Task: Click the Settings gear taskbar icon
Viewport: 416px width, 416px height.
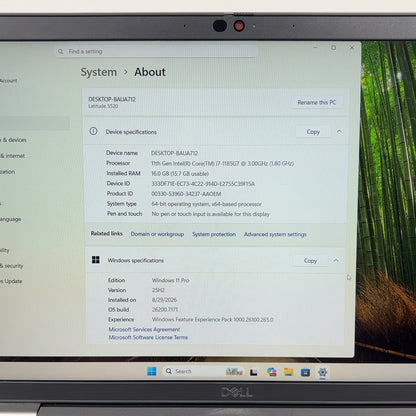Action: 322,372
